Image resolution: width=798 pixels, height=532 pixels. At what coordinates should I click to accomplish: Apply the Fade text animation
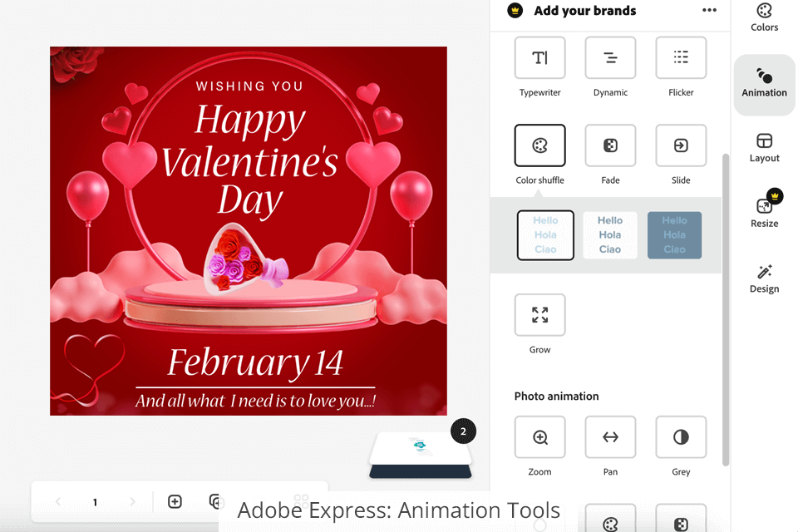click(610, 145)
